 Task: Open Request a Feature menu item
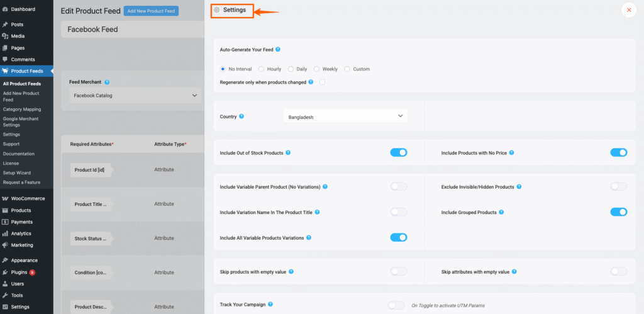(x=21, y=182)
